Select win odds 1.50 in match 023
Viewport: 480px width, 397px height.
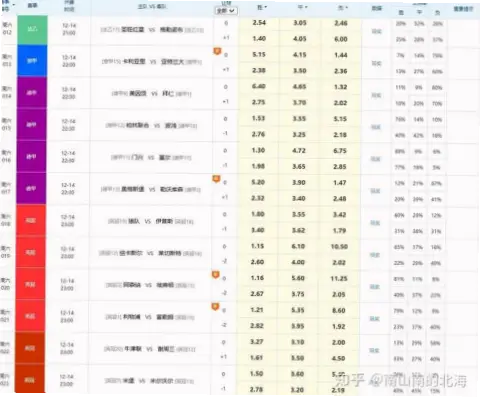pos(257,374)
